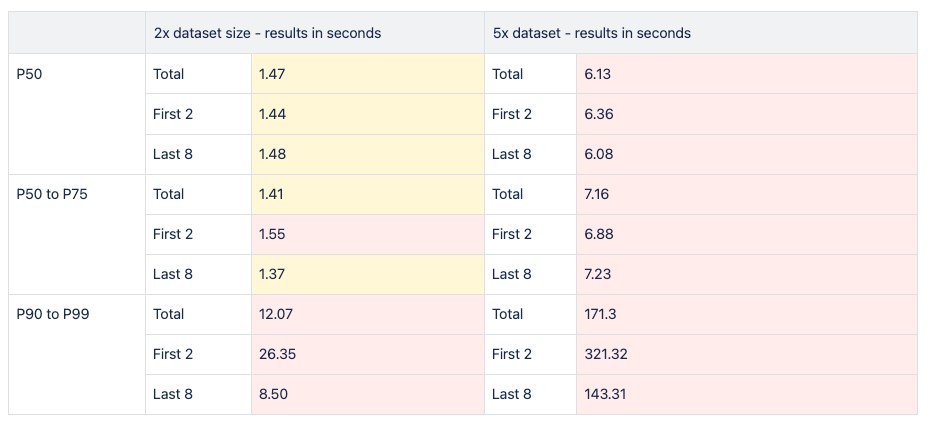This screenshot has width=932, height=428.
Task: Click the cell with value 321.32
Action: point(746,354)
